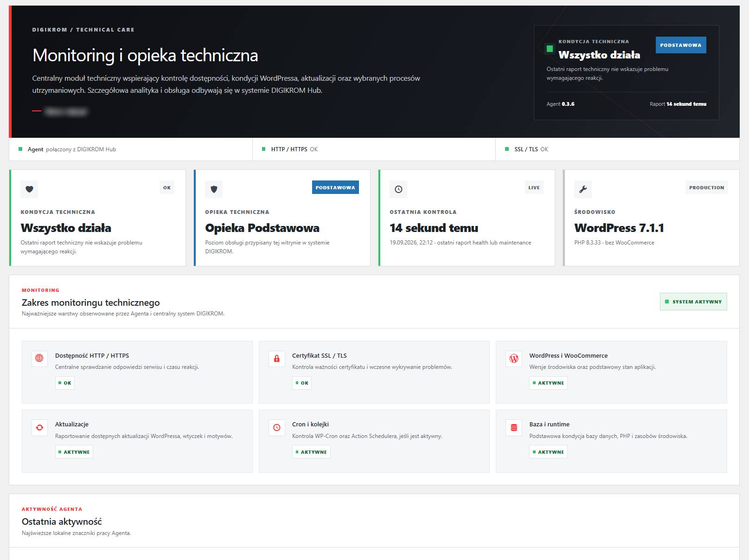
Task: Click the AKTYWNE badge under Cron i kolejki
Action: (x=311, y=452)
